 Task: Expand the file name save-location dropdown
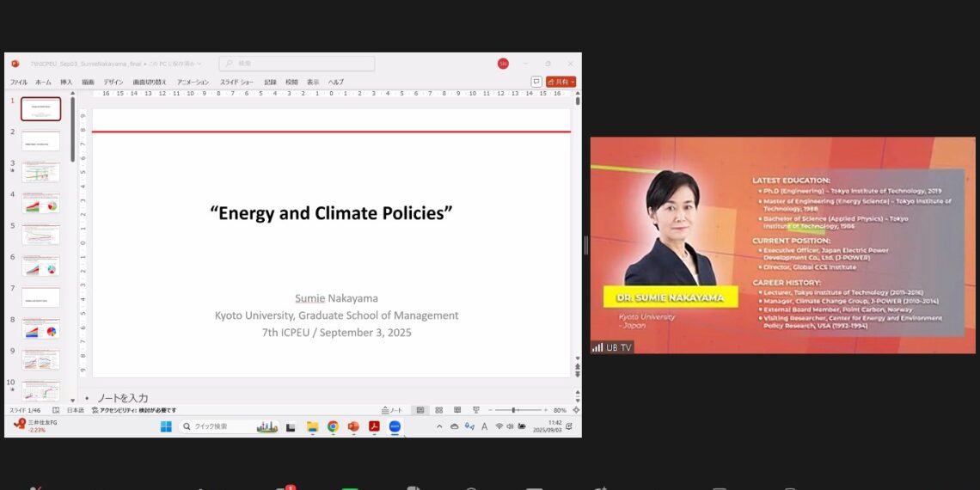click(x=200, y=64)
